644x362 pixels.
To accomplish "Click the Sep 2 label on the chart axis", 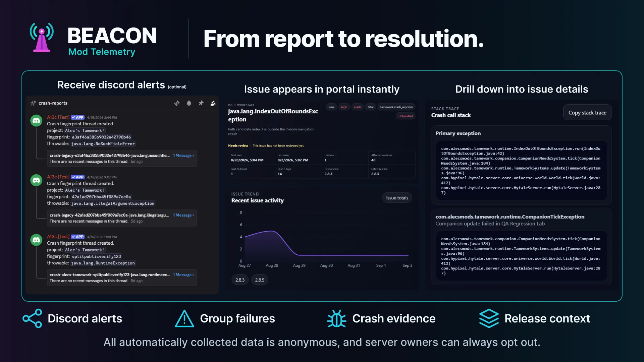I will click(x=408, y=265).
